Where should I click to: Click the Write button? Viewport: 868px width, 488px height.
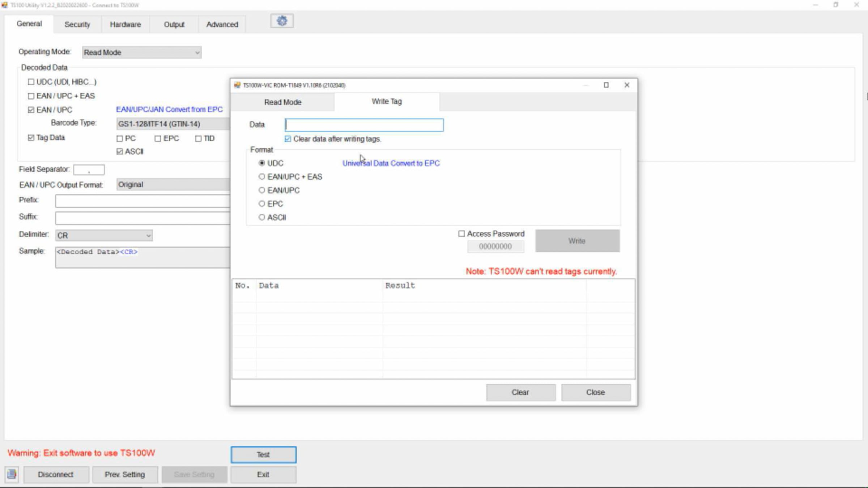(577, 241)
